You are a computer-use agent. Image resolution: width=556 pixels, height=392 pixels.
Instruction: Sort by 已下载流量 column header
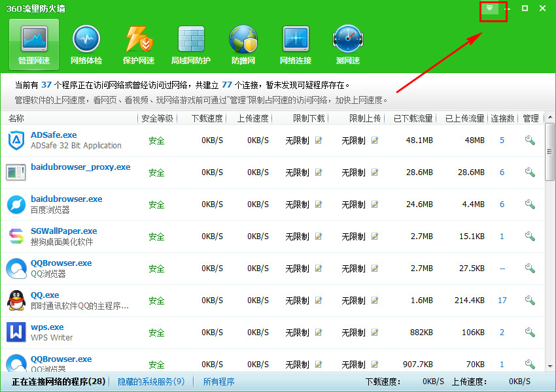[413, 118]
